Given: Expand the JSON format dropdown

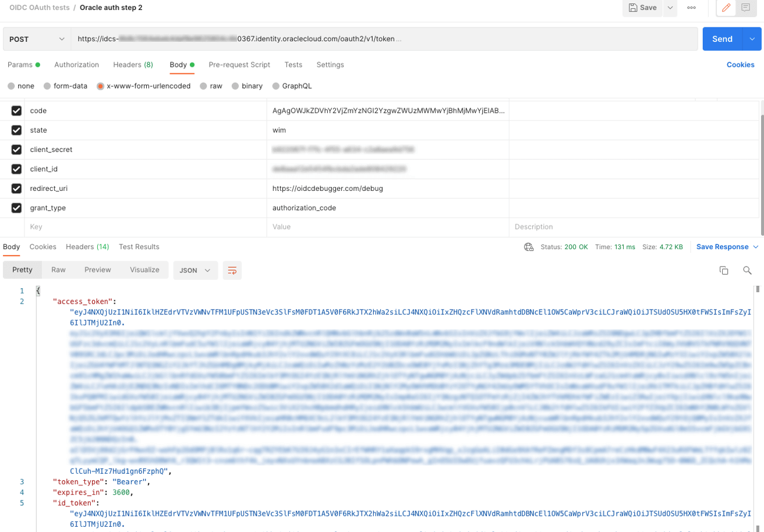Looking at the screenshot, I should click(195, 270).
